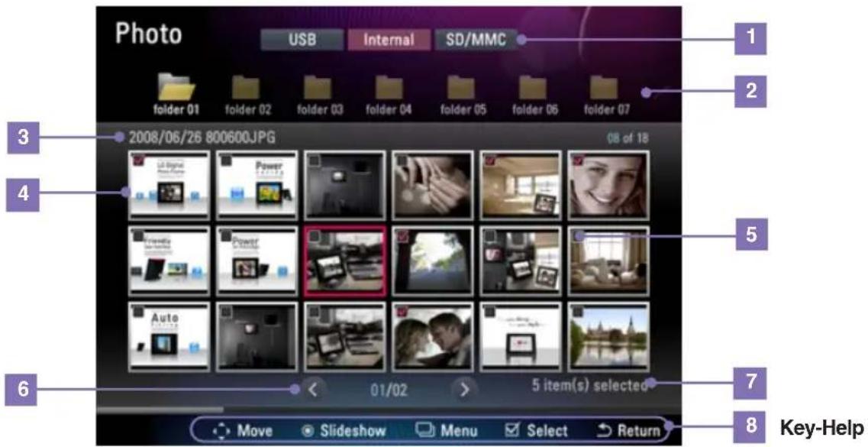
Task: Uncheck the smiling woman photo checkbox
Action: pos(578,160)
